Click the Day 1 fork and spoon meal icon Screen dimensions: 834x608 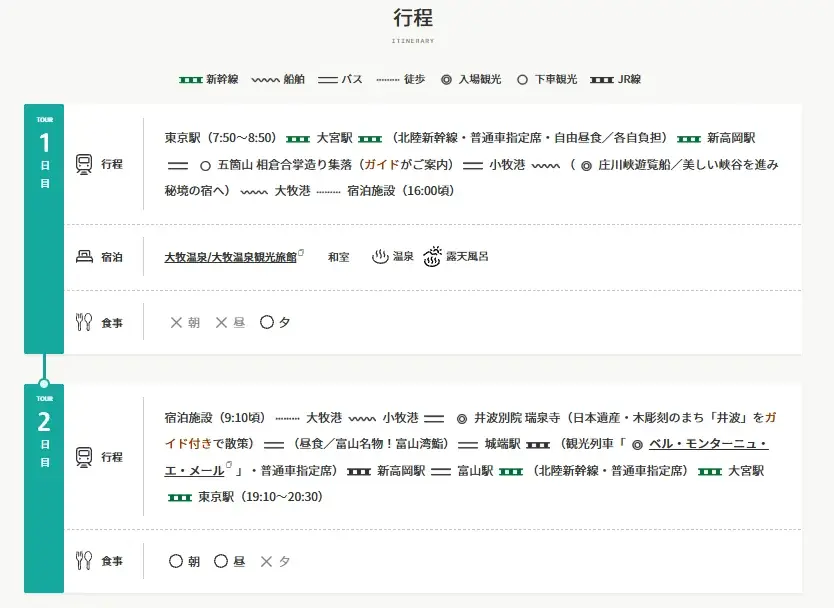pyautogui.click(x=84, y=322)
